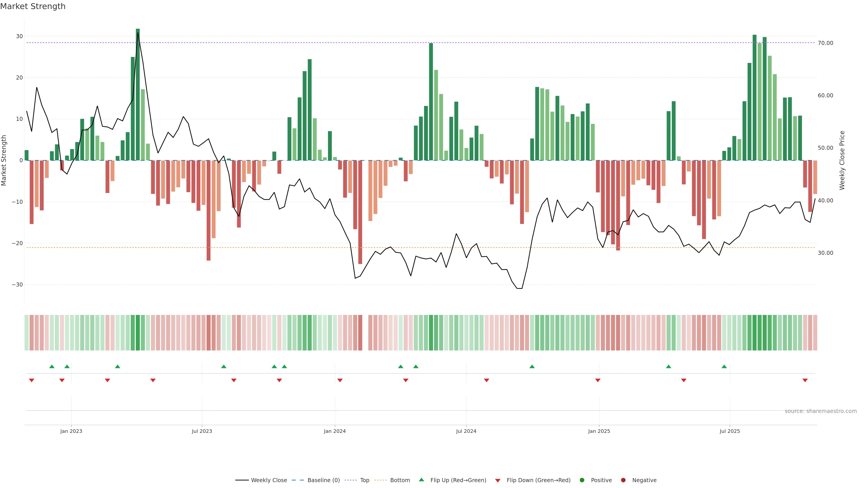This screenshot has width=868, height=488.
Task: Click the rightmost red flip-down marker
Action: point(805,380)
